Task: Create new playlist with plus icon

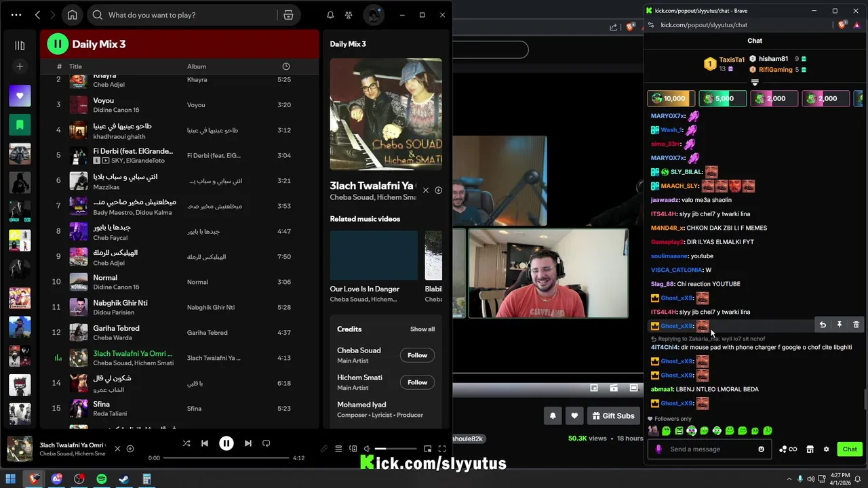Action: 20,66
